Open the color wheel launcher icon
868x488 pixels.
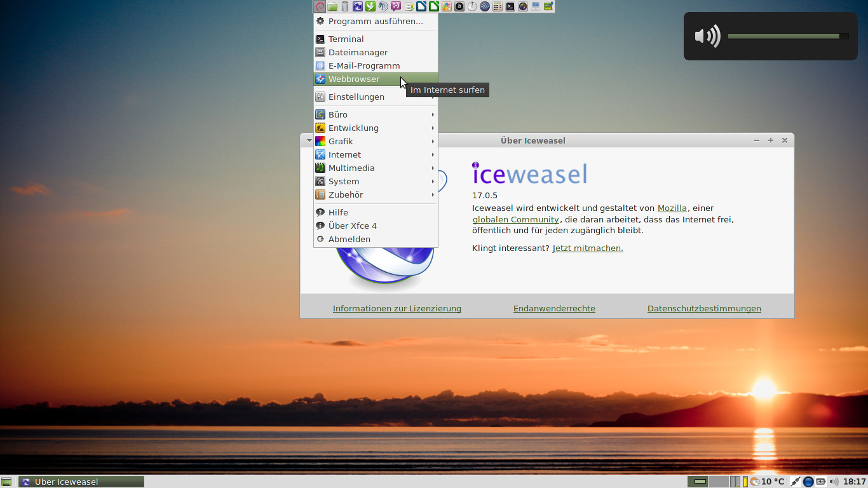click(x=523, y=6)
